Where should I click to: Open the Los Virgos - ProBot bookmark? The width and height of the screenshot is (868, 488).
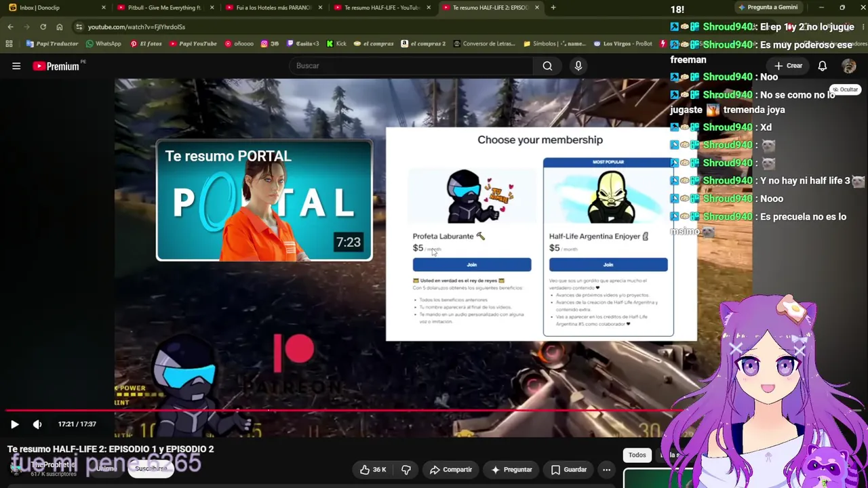click(623, 44)
